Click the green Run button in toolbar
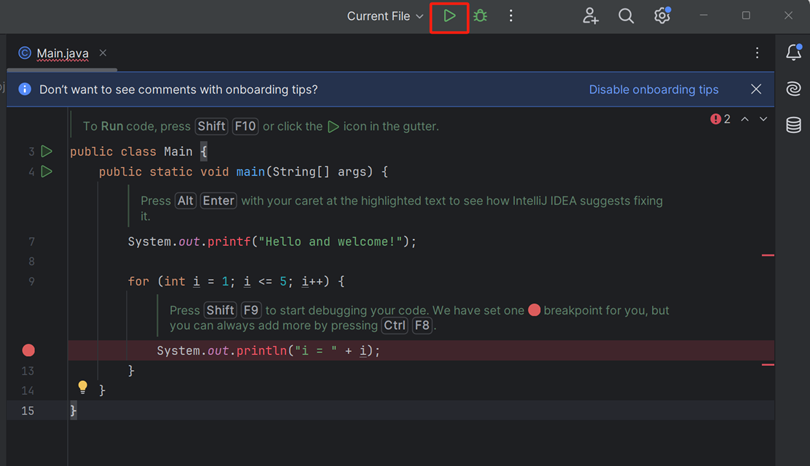The image size is (810, 466). coord(450,16)
